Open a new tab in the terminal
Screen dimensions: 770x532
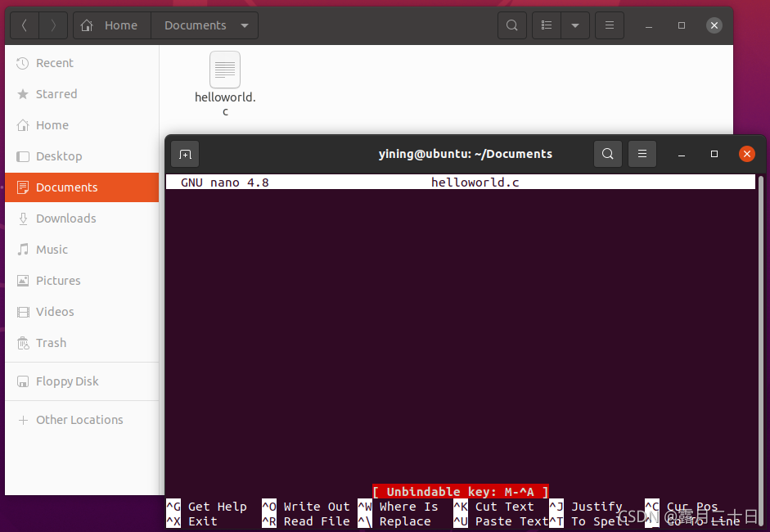185,154
